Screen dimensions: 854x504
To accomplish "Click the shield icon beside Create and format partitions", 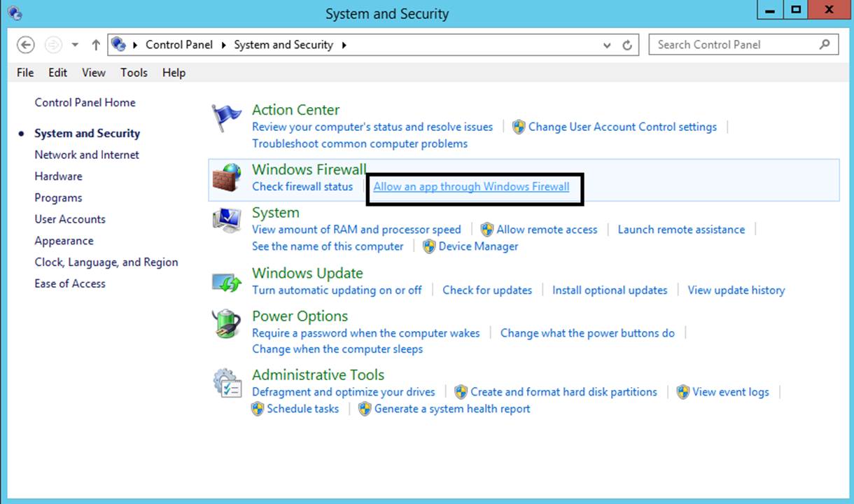I will pyautogui.click(x=461, y=392).
